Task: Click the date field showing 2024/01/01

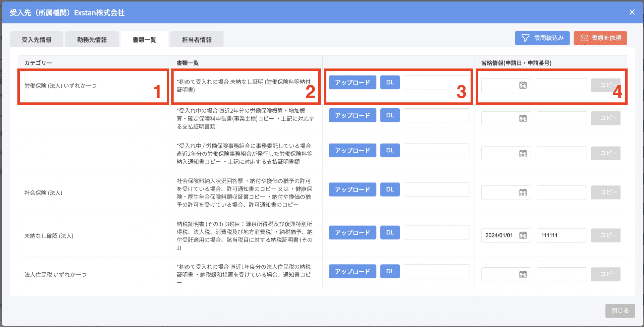Action: pyautogui.click(x=500, y=235)
